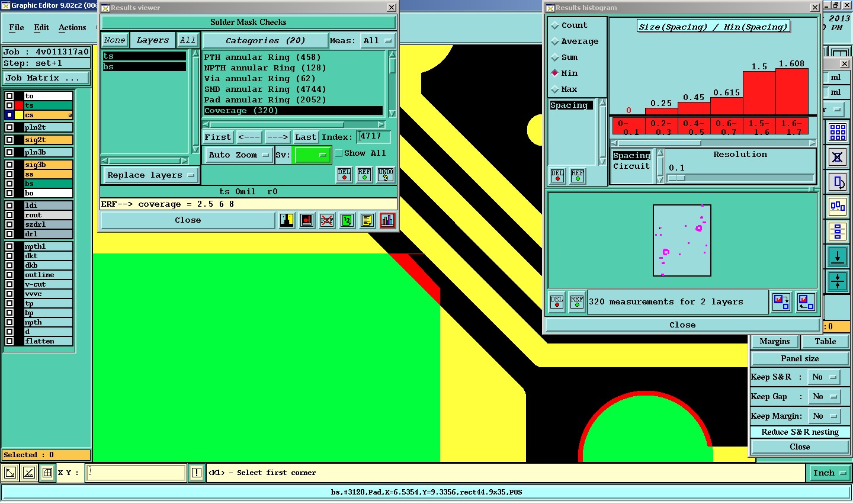The image size is (853, 504).
Task: Click DEL icon under Spacing list in histogram
Action: tap(557, 176)
